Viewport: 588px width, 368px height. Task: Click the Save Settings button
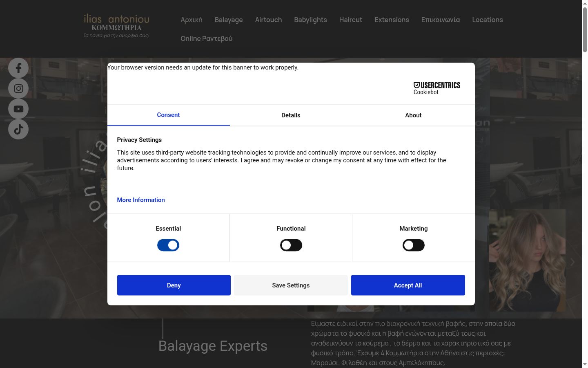pyautogui.click(x=291, y=285)
